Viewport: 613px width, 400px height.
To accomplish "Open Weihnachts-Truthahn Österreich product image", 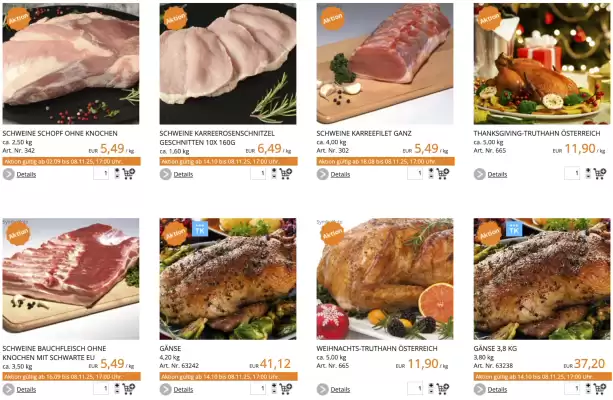I will [385, 279].
